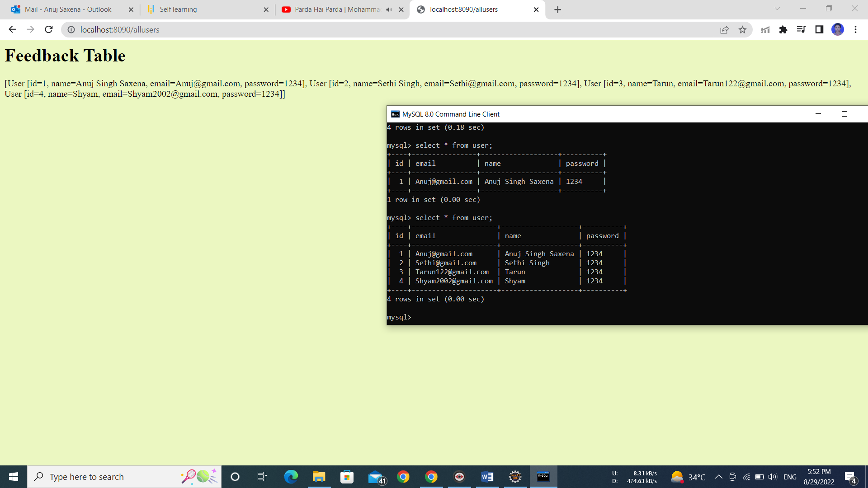Mute the Parda Hai Parda tab audio
The width and height of the screenshot is (868, 488).
(389, 9)
